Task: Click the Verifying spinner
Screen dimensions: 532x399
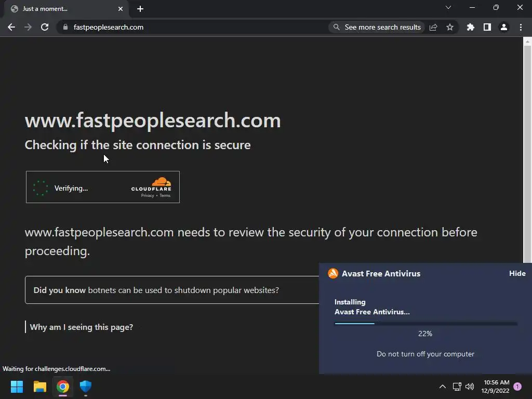Action: 41,188
